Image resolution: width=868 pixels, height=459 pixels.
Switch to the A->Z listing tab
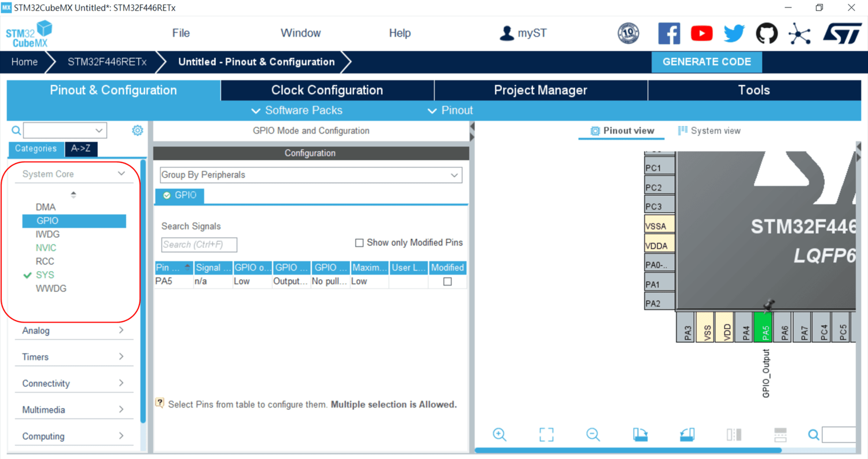[80, 149]
